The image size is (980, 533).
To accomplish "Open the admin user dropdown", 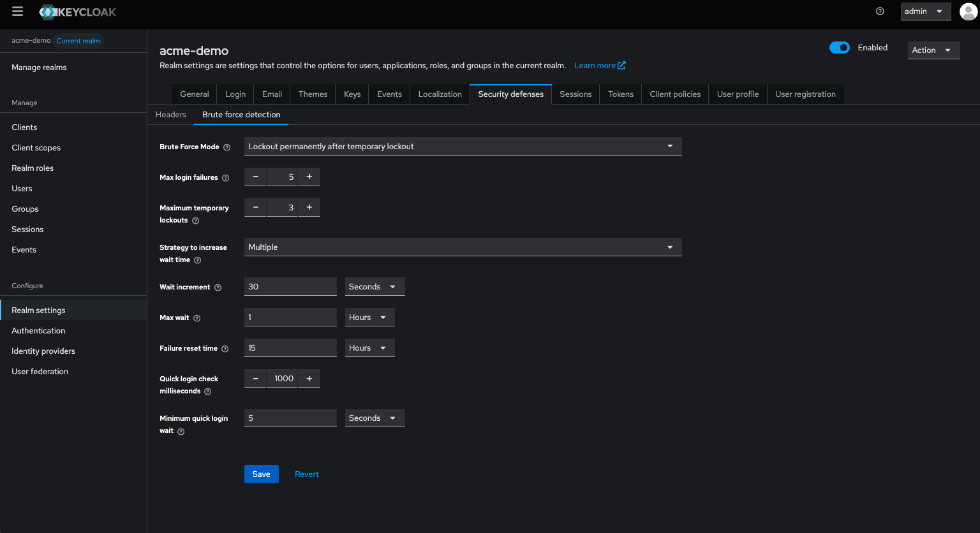I will click(926, 11).
